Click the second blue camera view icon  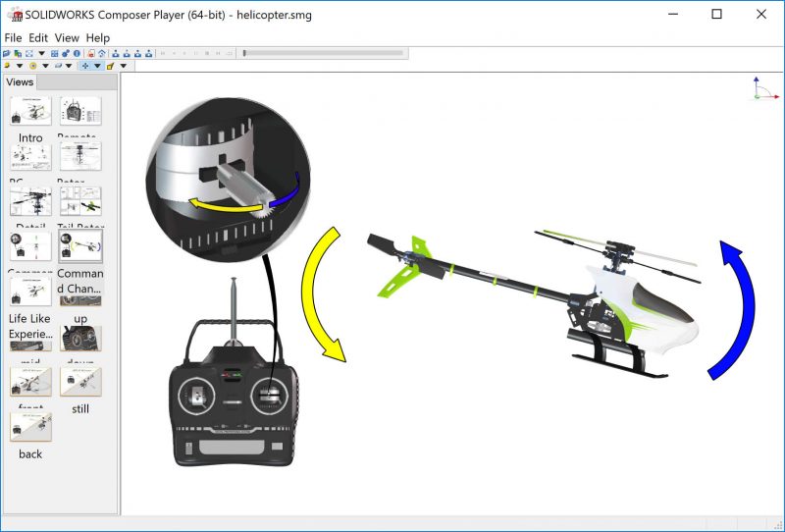127,54
